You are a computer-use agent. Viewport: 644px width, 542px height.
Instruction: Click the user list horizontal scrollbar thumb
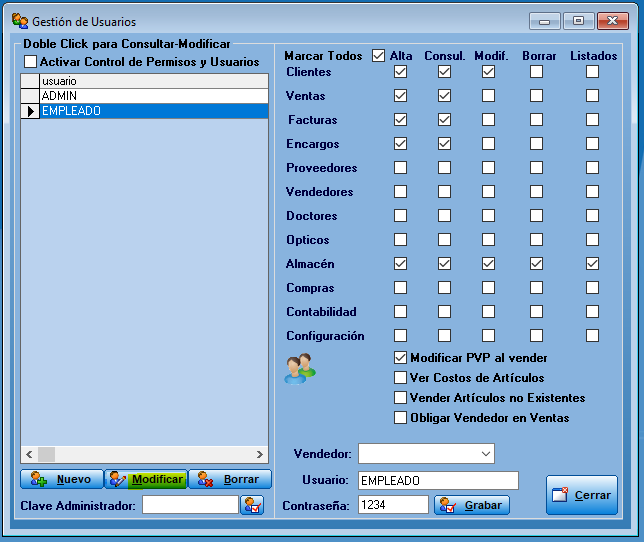click(x=46, y=455)
